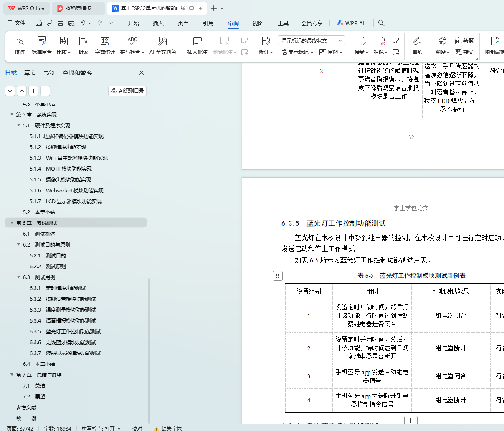The width and height of the screenshot is (504, 431).
Task: Collapse one outline level with the up chevron
Action: coord(22,91)
